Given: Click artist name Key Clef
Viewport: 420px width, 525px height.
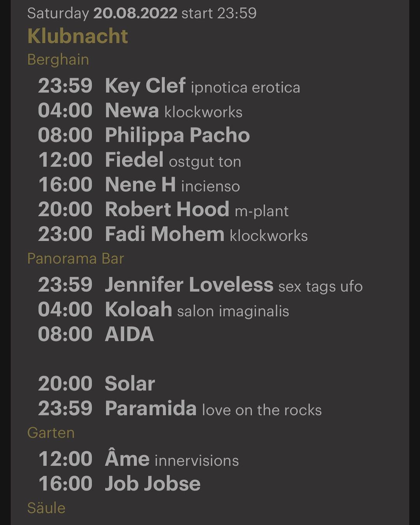Looking at the screenshot, I should (x=145, y=86).
